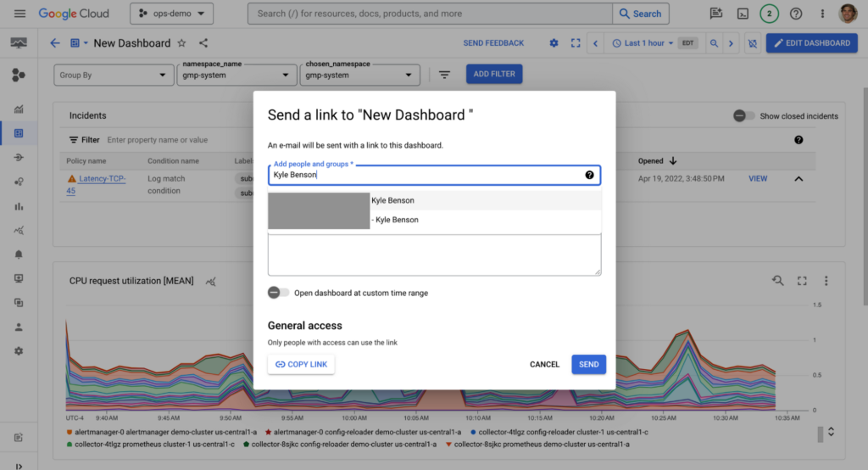
Task: Shift time range backward with left chevron
Action: (x=596, y=42)
